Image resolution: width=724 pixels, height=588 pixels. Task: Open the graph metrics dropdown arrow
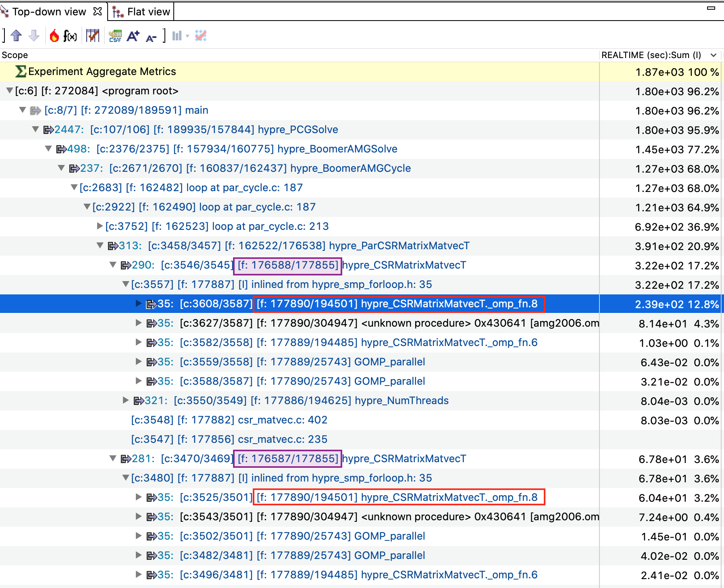tap(187, 36)
